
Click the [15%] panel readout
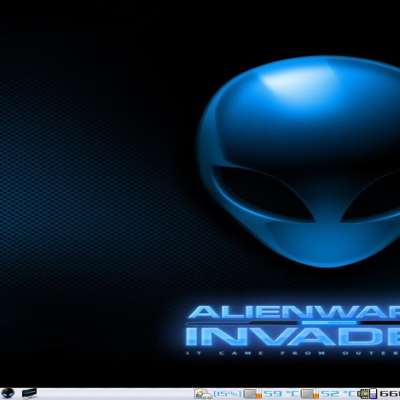coord(228,394)
